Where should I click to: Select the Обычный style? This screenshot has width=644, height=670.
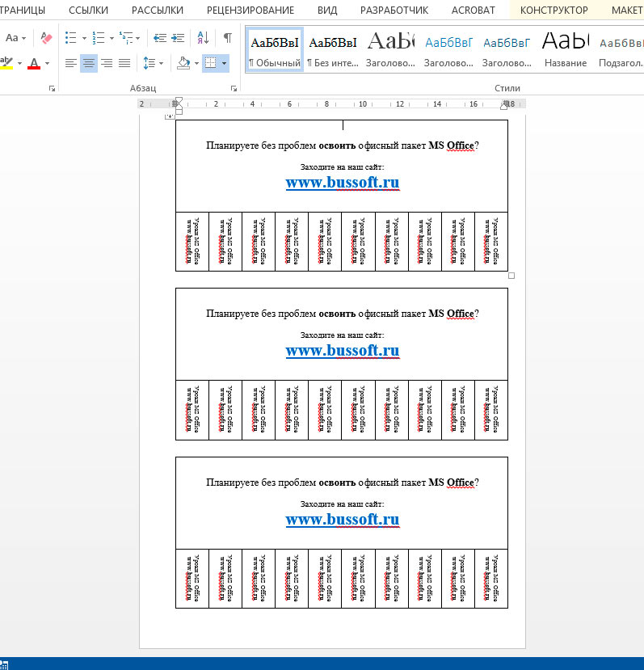[275, 49]
